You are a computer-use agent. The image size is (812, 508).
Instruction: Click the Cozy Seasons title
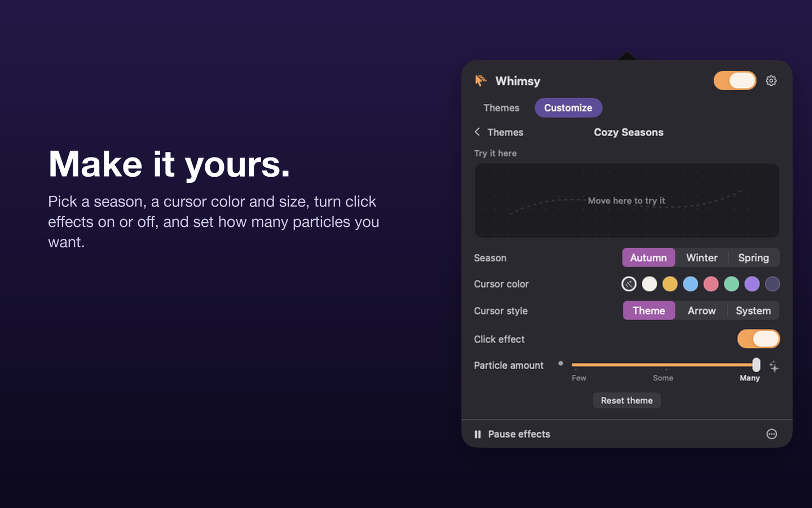628,132
